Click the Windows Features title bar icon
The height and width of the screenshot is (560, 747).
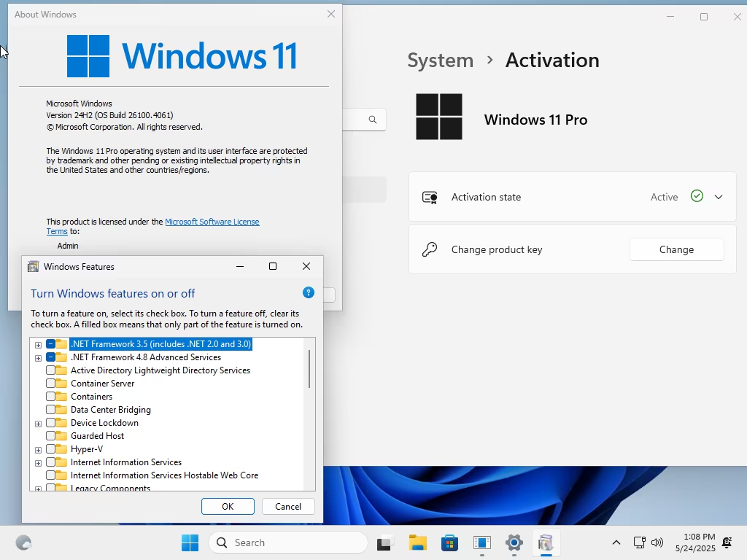click(34, 267)
